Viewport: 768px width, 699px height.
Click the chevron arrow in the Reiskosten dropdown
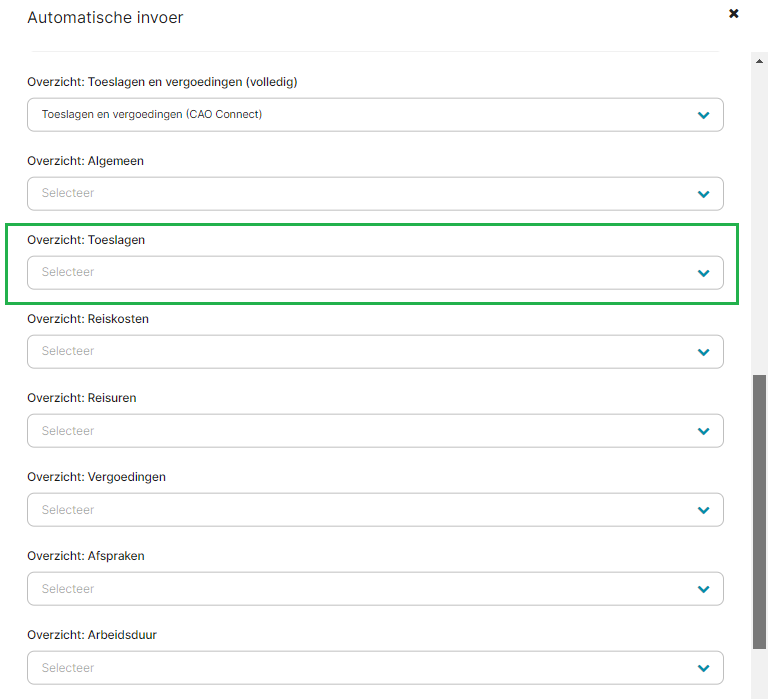click(703, 352)
